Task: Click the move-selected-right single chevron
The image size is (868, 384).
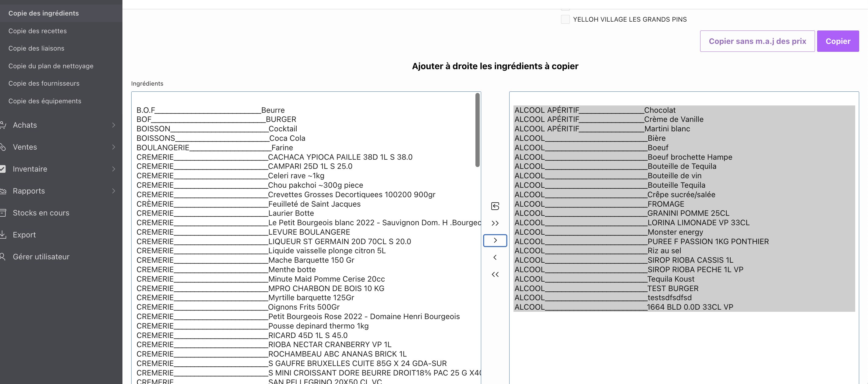Action: pos(495,240)
